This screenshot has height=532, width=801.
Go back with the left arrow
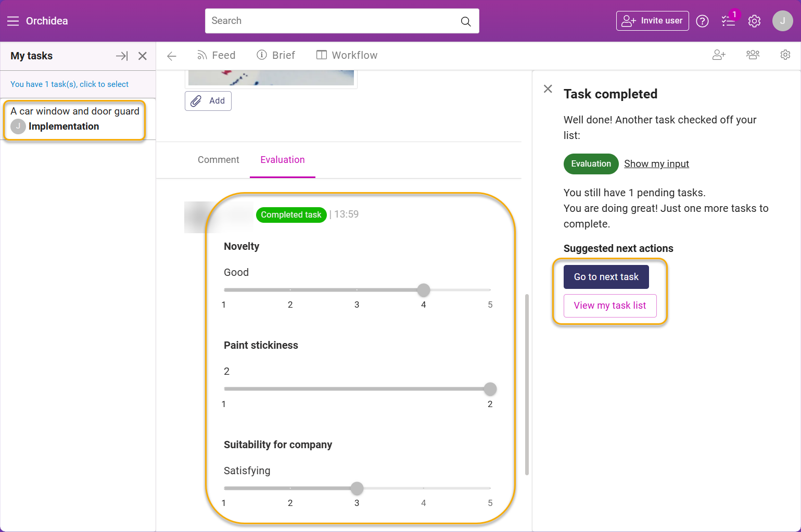pos(172,56)
